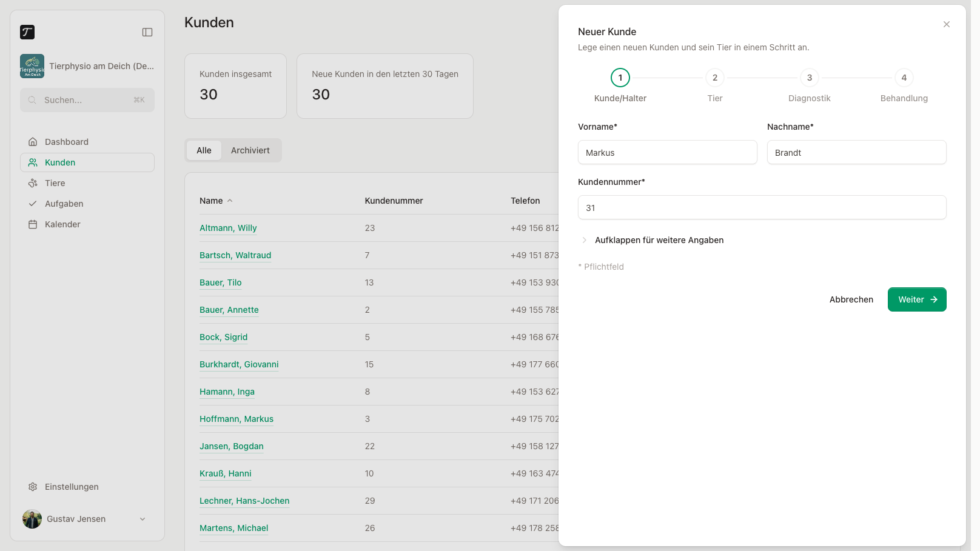This screenshot has height=551, width=980.
Task: Click the Aufgaben checkmark icon
Action: point(33,204)
